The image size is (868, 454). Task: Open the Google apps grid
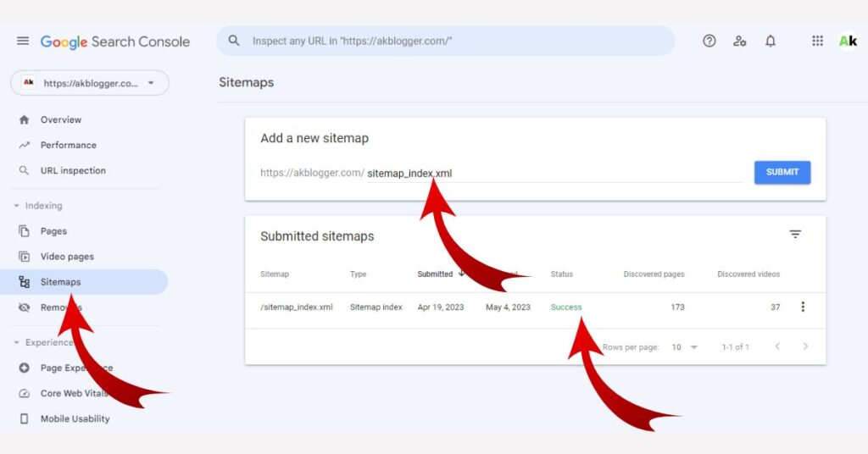coord(818,41)
